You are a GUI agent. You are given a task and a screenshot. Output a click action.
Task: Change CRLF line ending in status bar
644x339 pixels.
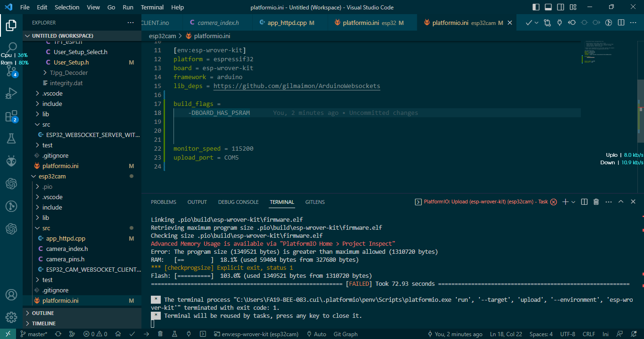click(589, 334)
